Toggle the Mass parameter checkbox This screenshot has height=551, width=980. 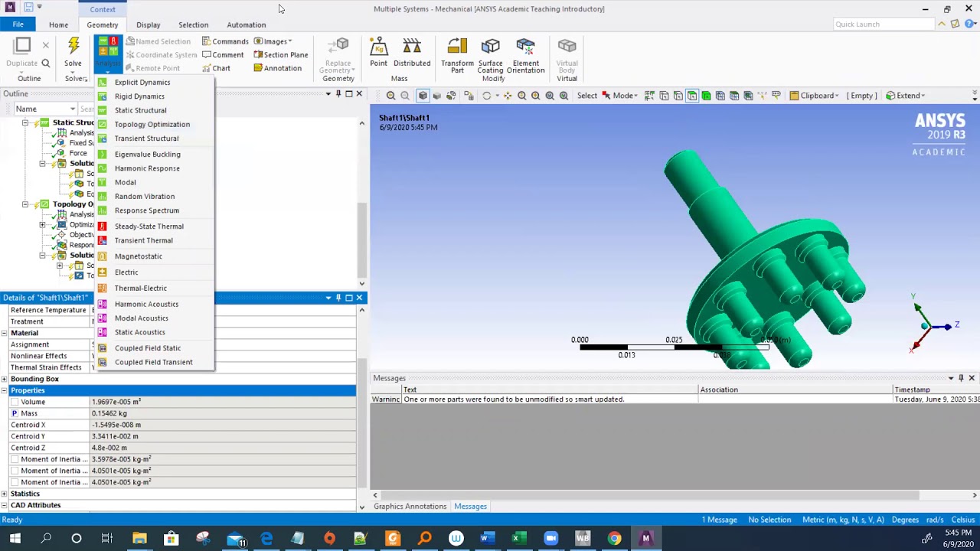tap(14, 413)
